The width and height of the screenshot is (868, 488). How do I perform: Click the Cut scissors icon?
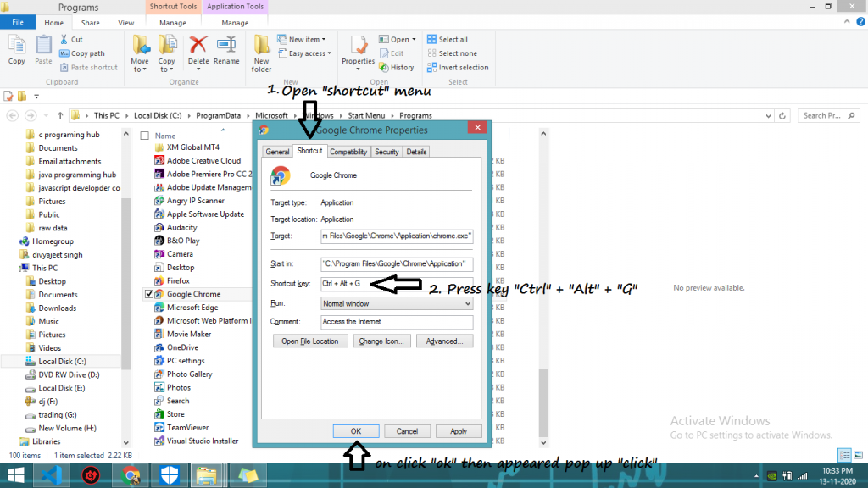64,39
